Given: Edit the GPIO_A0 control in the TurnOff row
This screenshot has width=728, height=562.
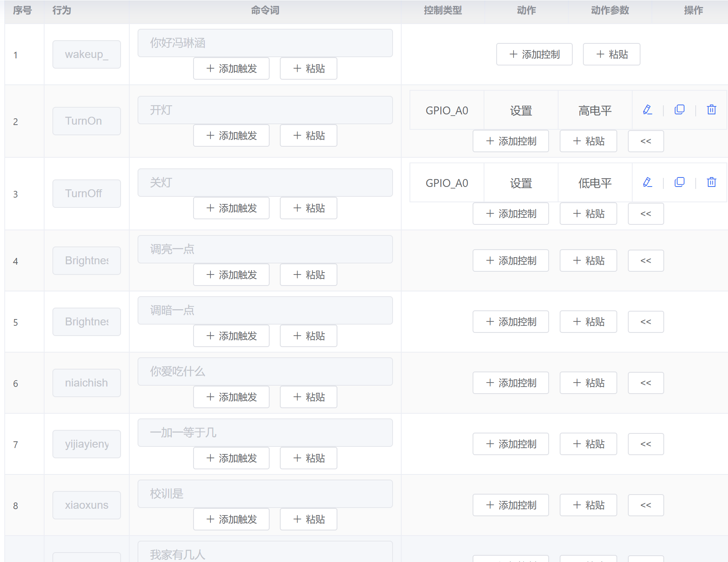Looking at the screenshot, I should [x=648, y=182].
